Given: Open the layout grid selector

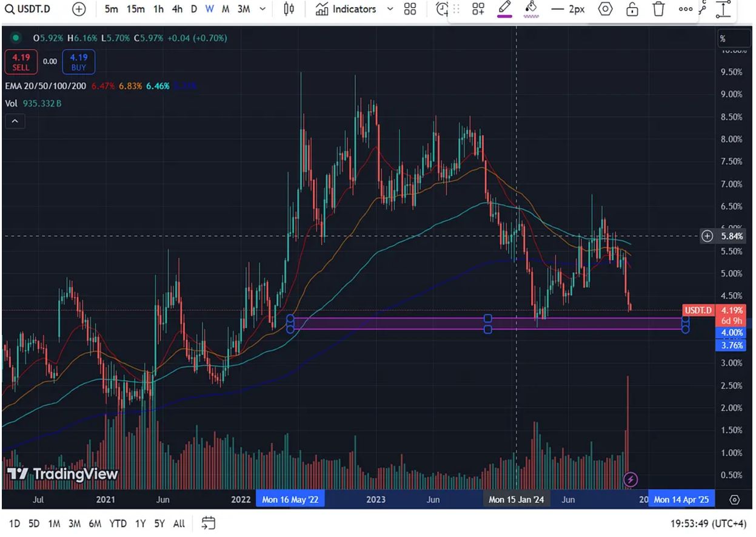Looking at the screenshot, I should click(x=410, y=9).
